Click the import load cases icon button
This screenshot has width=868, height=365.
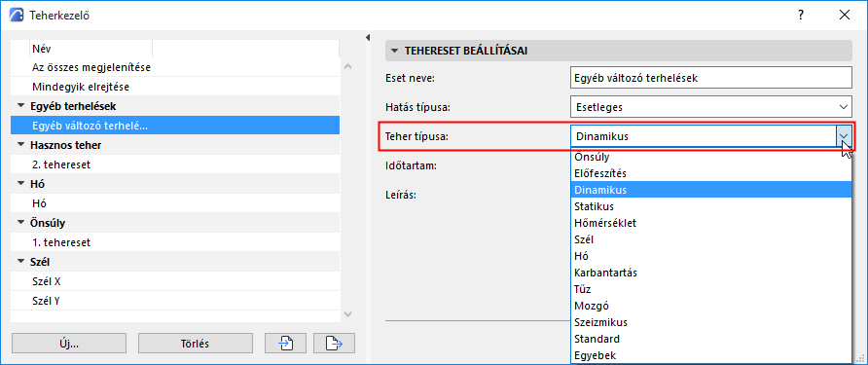pos(286,344)
